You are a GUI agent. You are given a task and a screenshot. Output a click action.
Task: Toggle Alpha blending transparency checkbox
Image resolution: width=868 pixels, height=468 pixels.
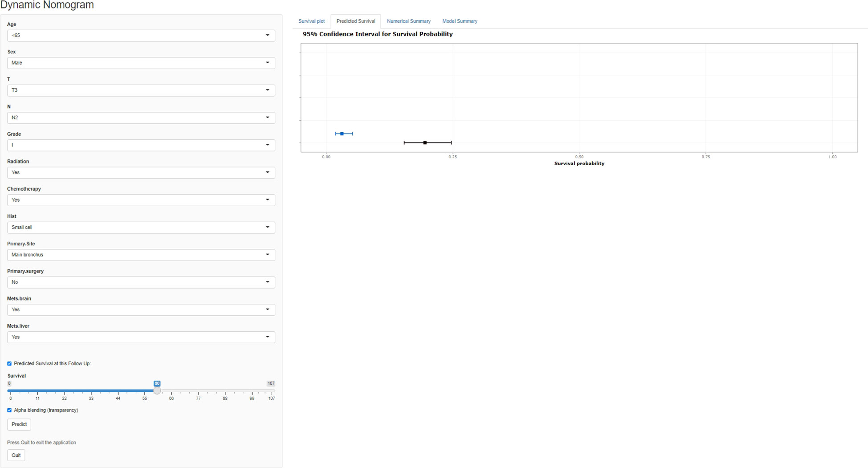(9, 411)
